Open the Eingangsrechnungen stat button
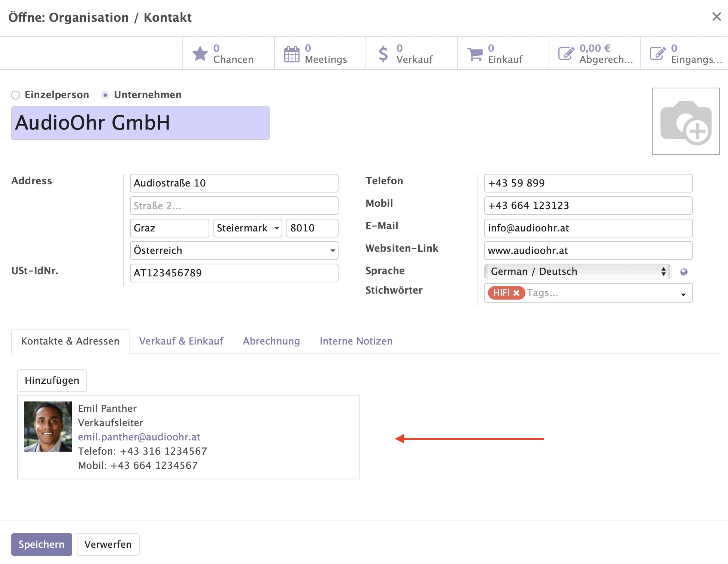728x564 pixels. tap(685, 54)
